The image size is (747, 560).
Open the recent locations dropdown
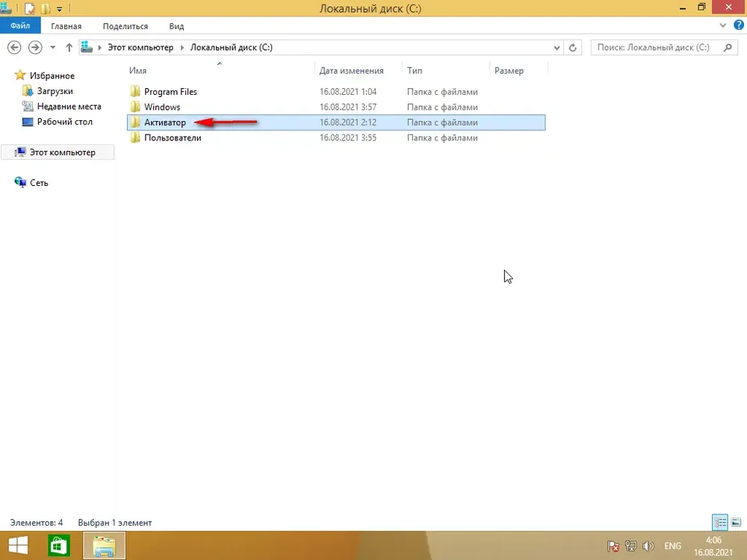pos(53,47)
